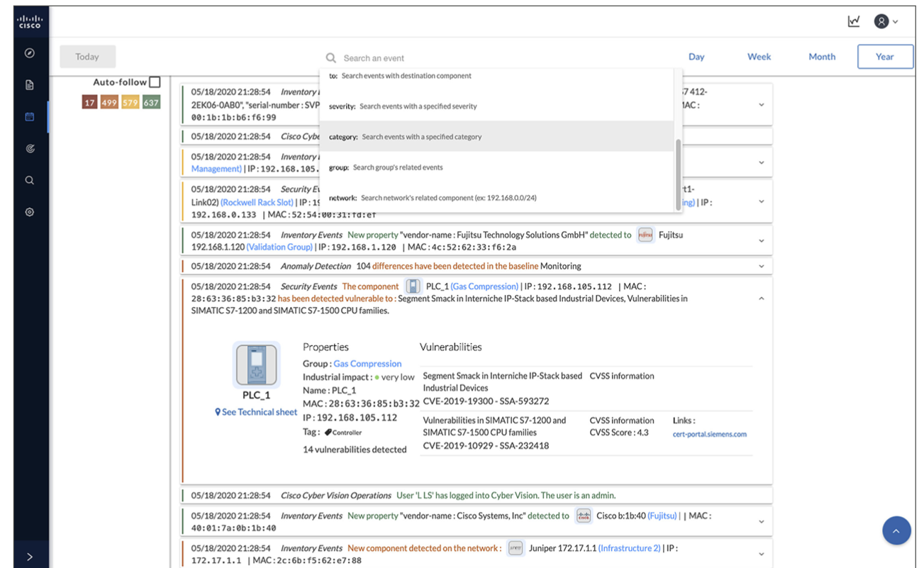
Task: Open the Reports document icon in sidebar
Action: pyautogui.click(x=30, y=85)
